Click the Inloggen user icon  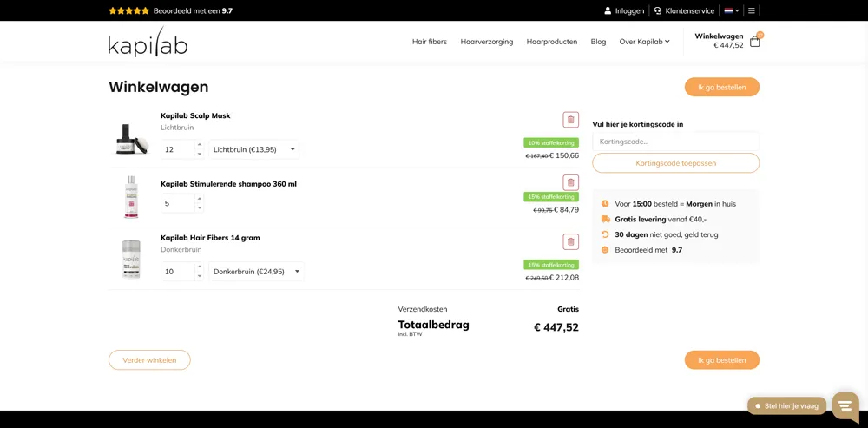(608, 10)
